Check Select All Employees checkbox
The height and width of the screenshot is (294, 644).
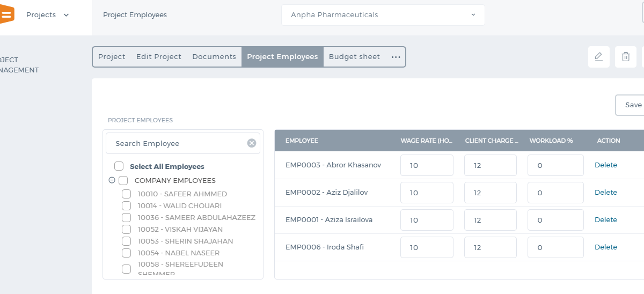[x=119, y=166]
